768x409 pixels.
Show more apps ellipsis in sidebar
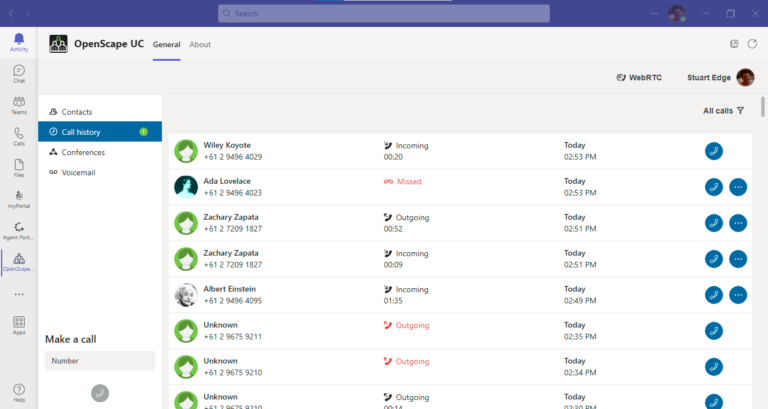click(19, 294)
